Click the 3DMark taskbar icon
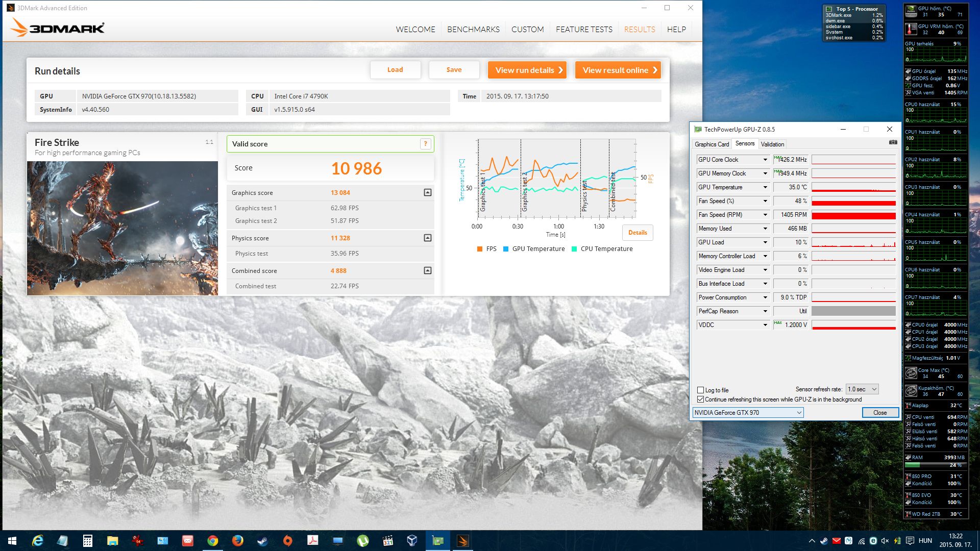980x551 pixels. [x=463, y=541]
